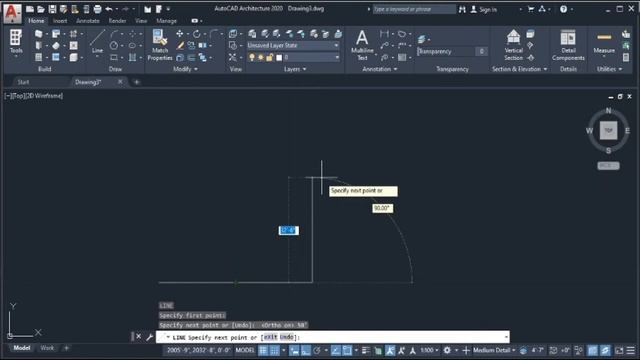Switch to the Manage ribbon tab
Screen dimensions: 640x360
[x=167, y=20]
